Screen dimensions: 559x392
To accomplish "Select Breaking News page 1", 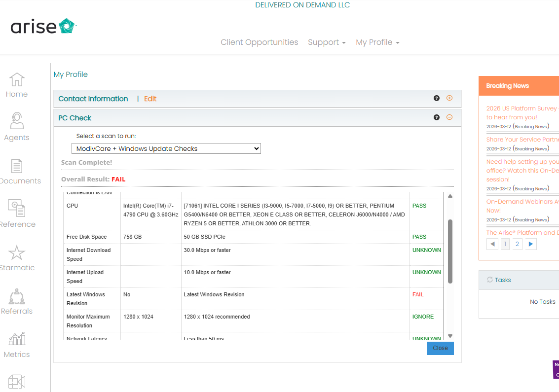I will pyautogui.click(x=505, y=244).
